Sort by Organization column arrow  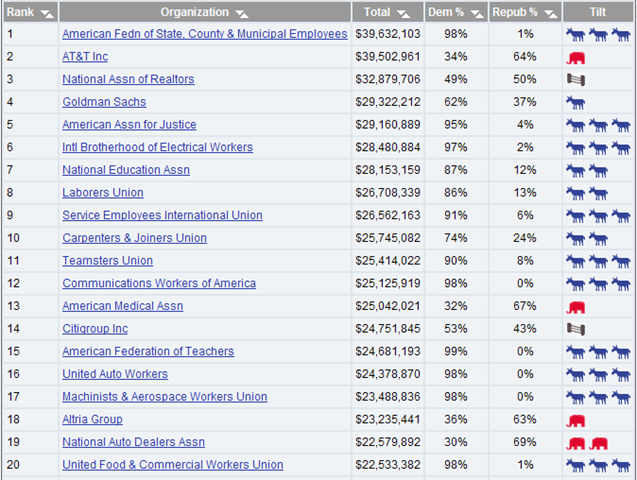(x=241, y=14)
